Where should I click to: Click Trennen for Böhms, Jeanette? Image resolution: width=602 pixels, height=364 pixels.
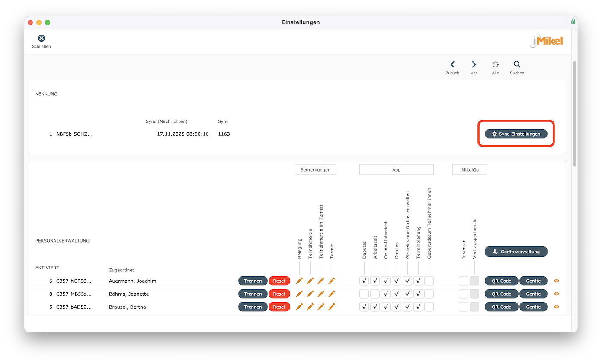(x=253, y=294)
